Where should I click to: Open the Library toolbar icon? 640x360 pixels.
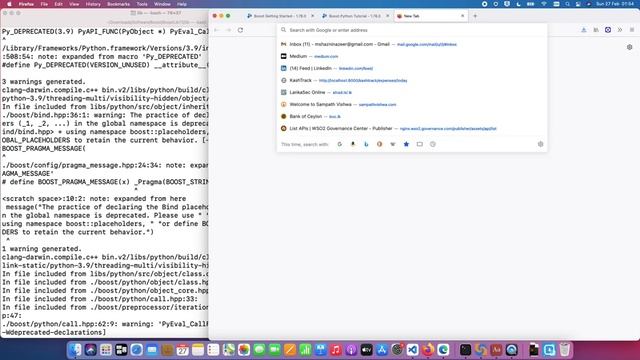coord(596,30)
